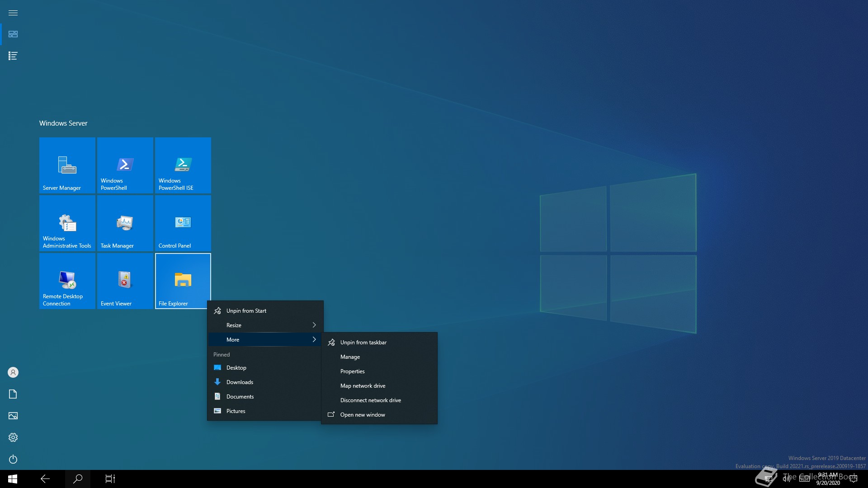Choose Map network drive
Image resolution: width=868 pixels, height=488 pixels.
tap(379, 386)
